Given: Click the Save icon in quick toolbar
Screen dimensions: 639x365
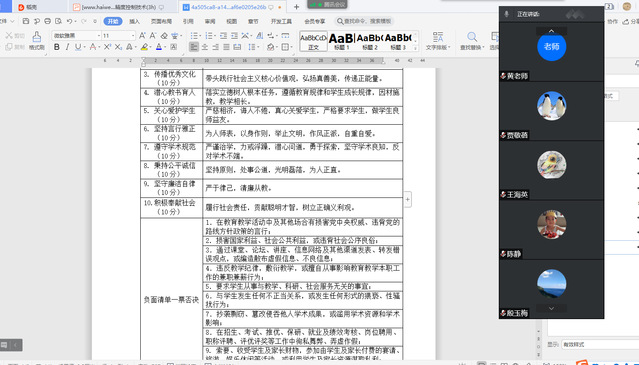Looking at the screenshot, I should coord(26,21).
